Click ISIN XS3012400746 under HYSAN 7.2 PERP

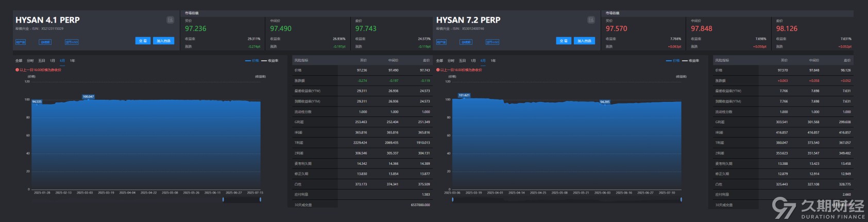(473, 29)
